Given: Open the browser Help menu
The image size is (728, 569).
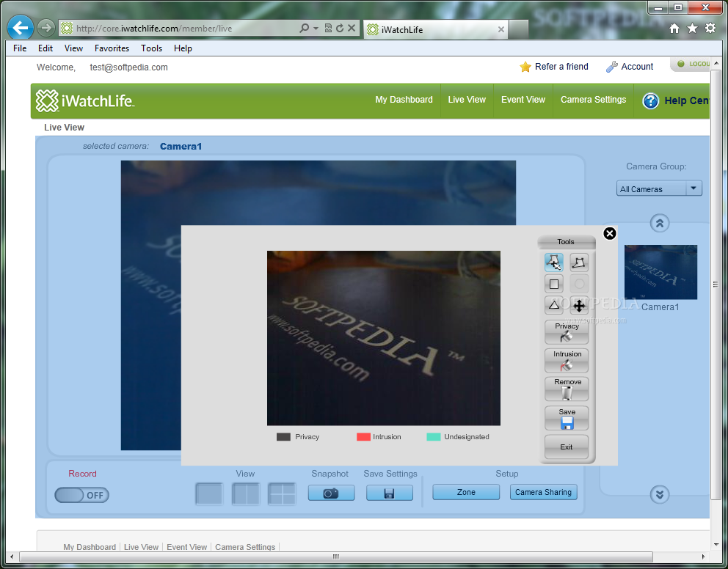Looking at the screenshot, I should (x=183, y=48).
